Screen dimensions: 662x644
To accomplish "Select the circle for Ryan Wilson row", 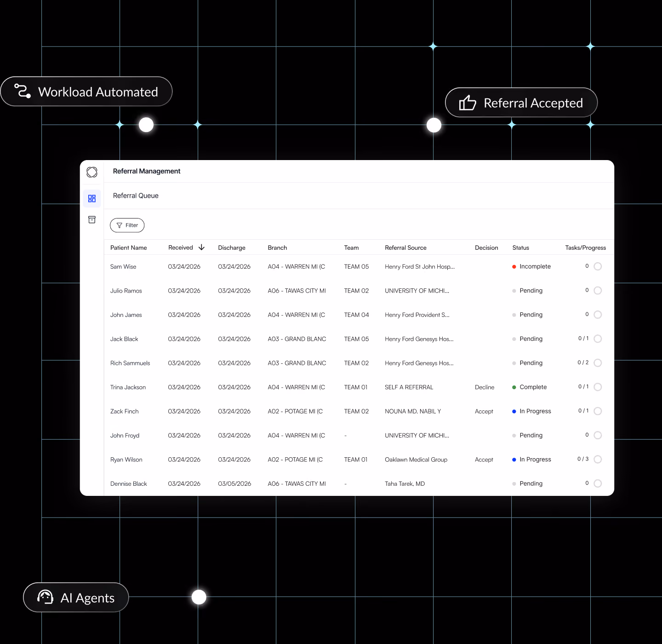I will pyautogui.click(x=598, y=460).
